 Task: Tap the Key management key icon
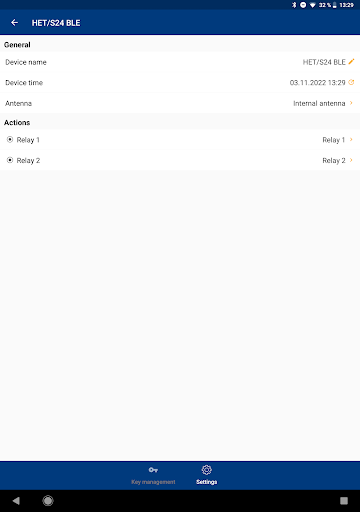[153, 470]
